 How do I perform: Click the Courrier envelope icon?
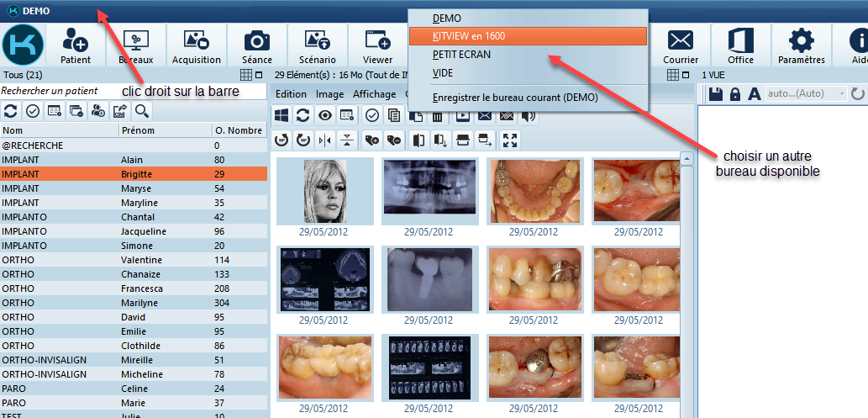pyautogui.click(x=680, y=45)
